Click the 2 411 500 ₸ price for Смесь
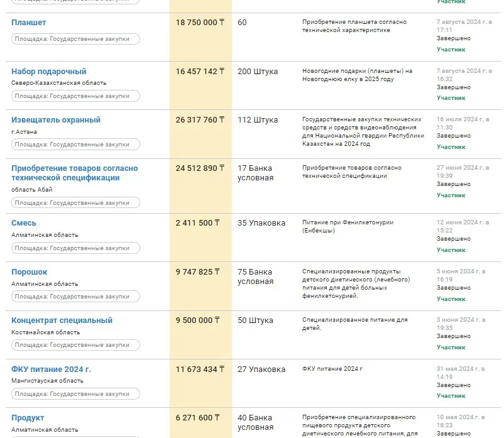 click(198, 223)
